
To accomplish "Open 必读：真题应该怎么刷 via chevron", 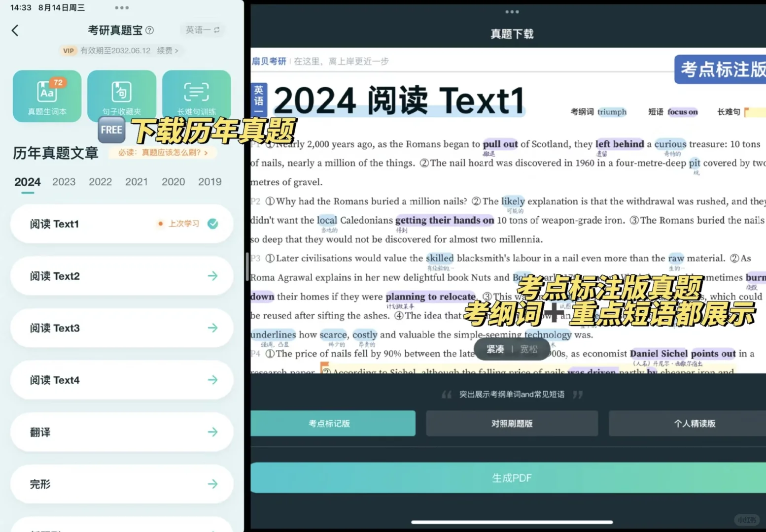I will 207,153.
